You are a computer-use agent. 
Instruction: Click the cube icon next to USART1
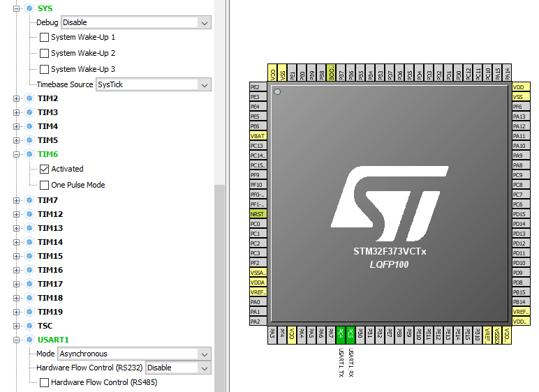click(x=29, y=340)
